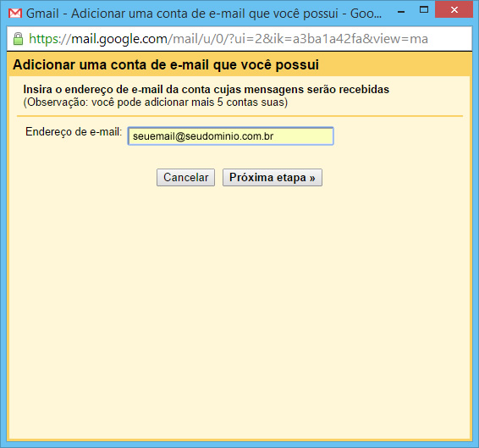Viewport: 479px width, 448px height.
Task: Maximize the Gmail popup window
Action: [424, 10]
